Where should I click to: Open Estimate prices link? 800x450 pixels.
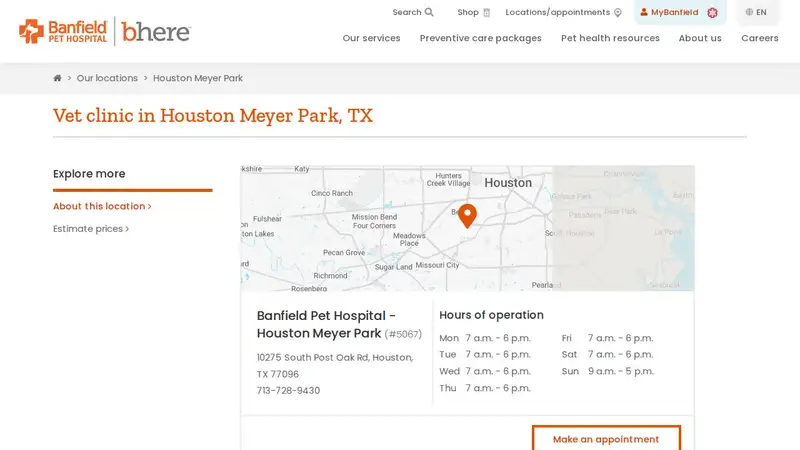click(91, 229)
